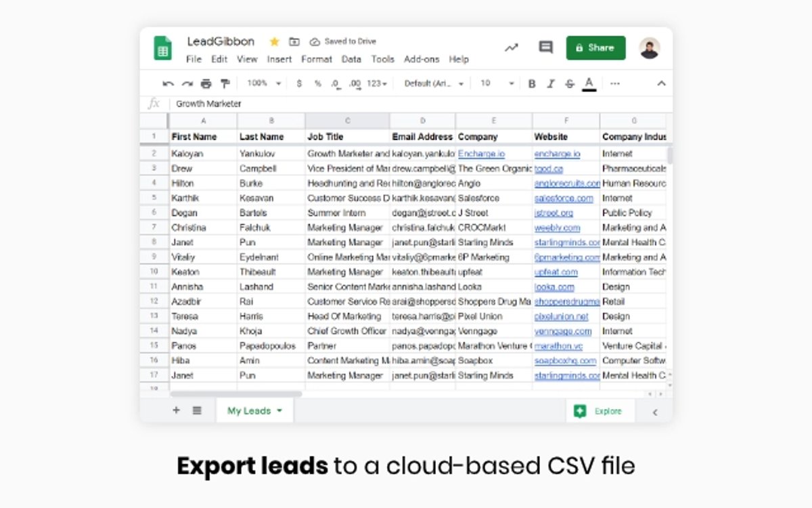Screen dimensions: 812x508
Task: Click the Explore button
Action: [x=600, y=411]
